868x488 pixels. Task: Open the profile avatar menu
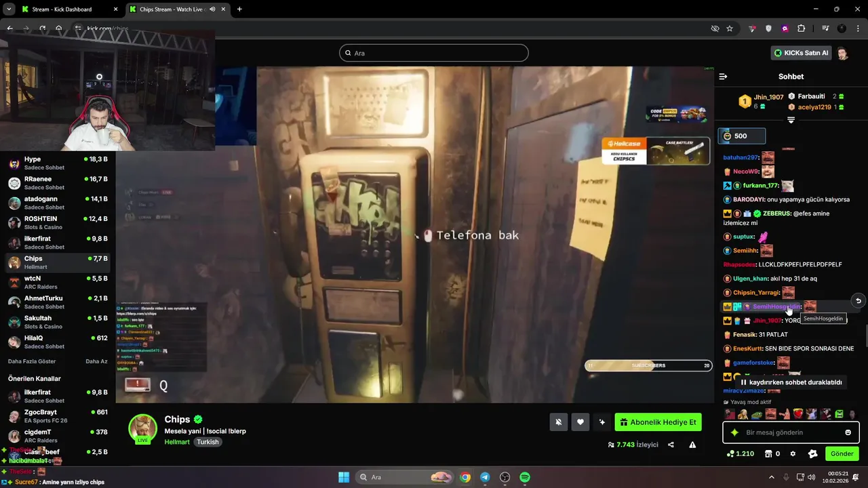coord(842,53)
